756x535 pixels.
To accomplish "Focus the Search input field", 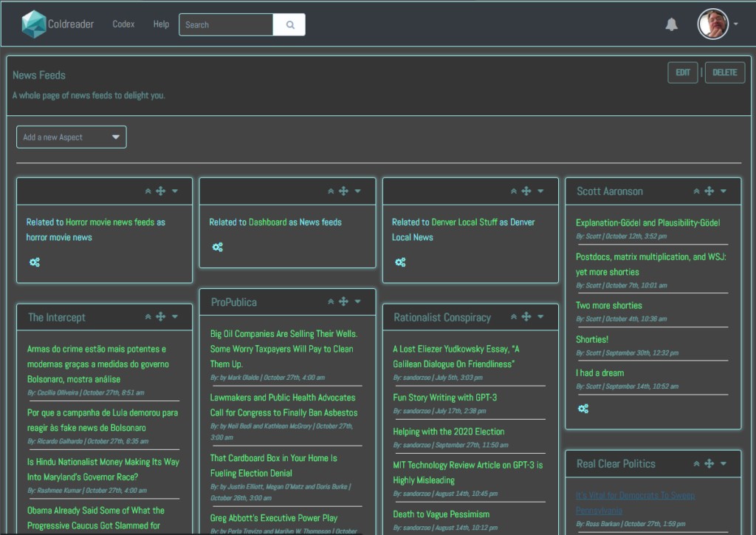I will click(226, 24).
